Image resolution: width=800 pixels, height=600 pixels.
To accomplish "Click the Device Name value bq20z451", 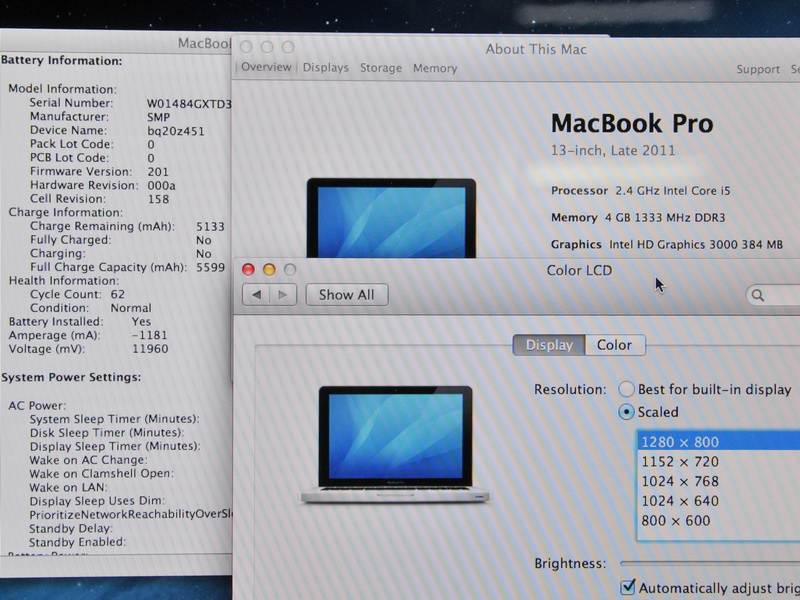I will (176, 131).
